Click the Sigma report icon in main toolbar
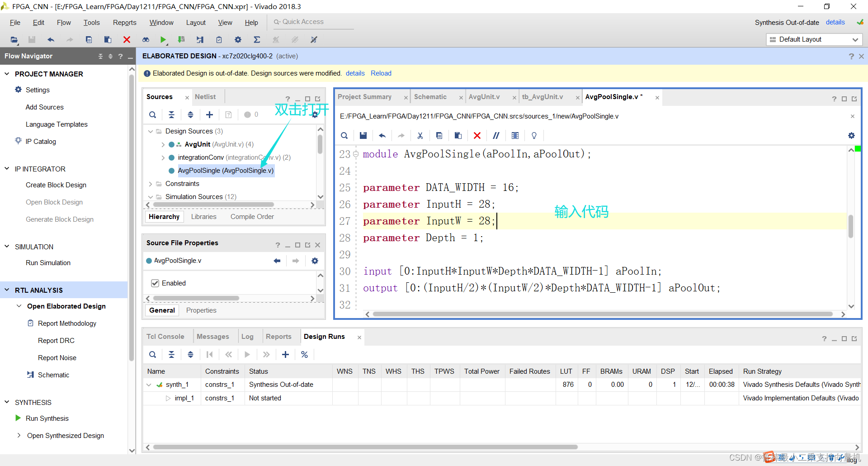The height and width of the screenshot is (466, 868). coord(257,40)
